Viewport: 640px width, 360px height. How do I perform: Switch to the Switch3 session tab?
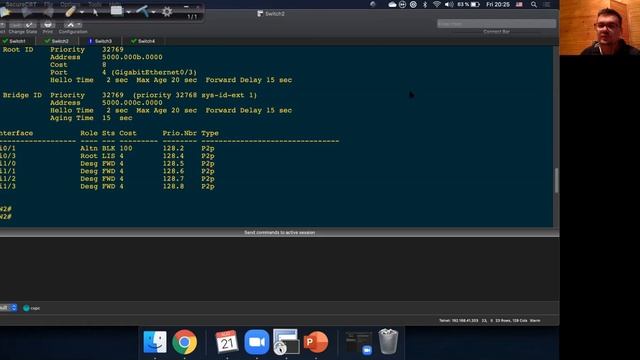point(100,41)
